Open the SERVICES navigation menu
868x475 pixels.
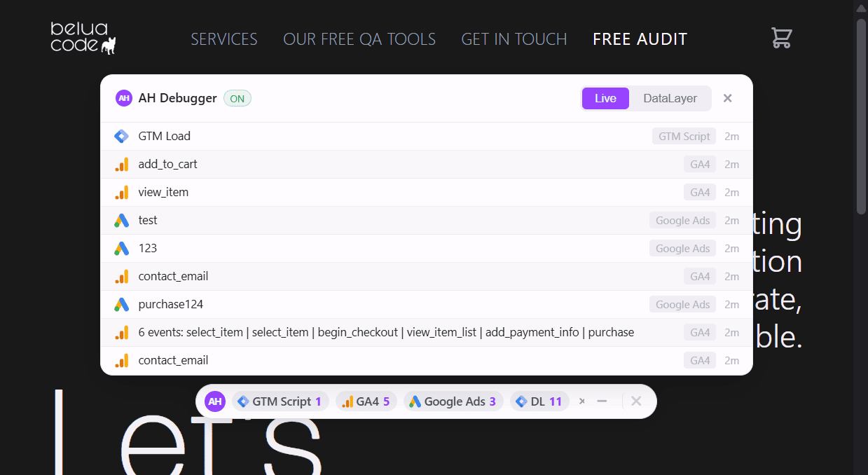(x=223, y=39)
